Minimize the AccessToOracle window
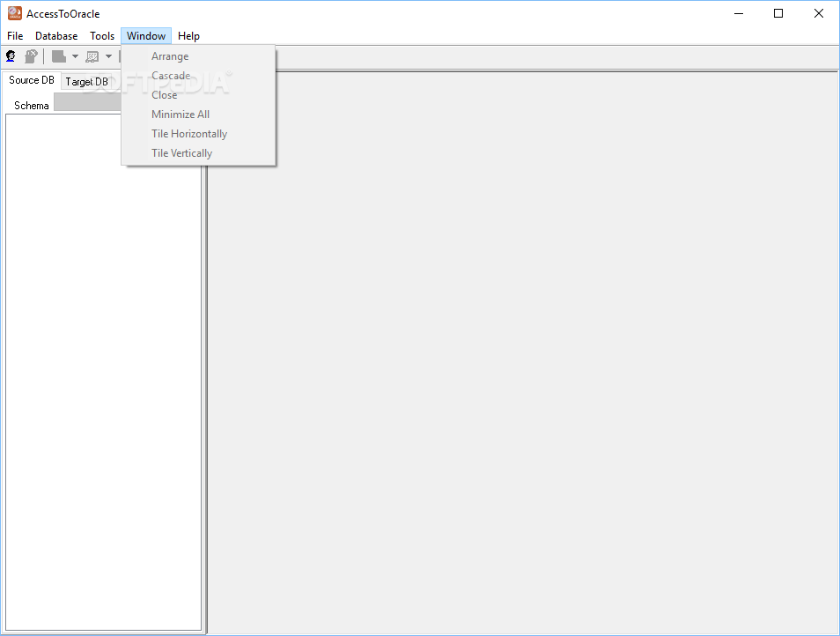Viewport: 840px width, 636px height. point(739,13)
